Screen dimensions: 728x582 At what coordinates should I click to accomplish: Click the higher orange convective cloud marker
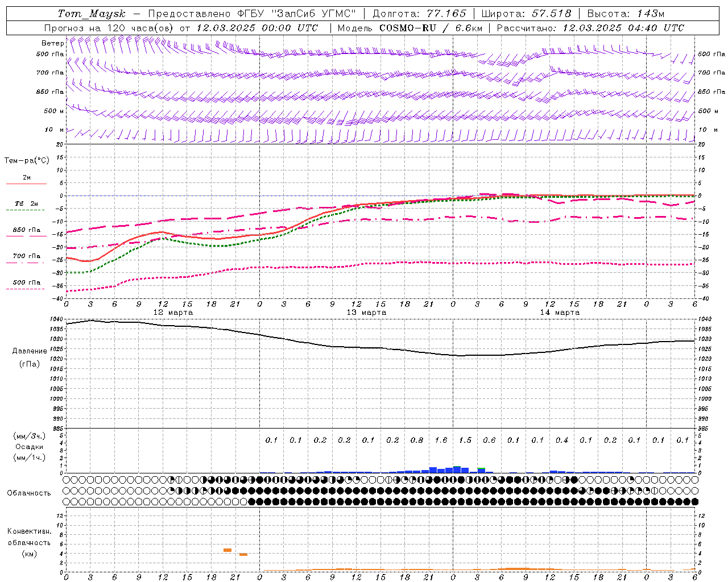click(227, 550)
